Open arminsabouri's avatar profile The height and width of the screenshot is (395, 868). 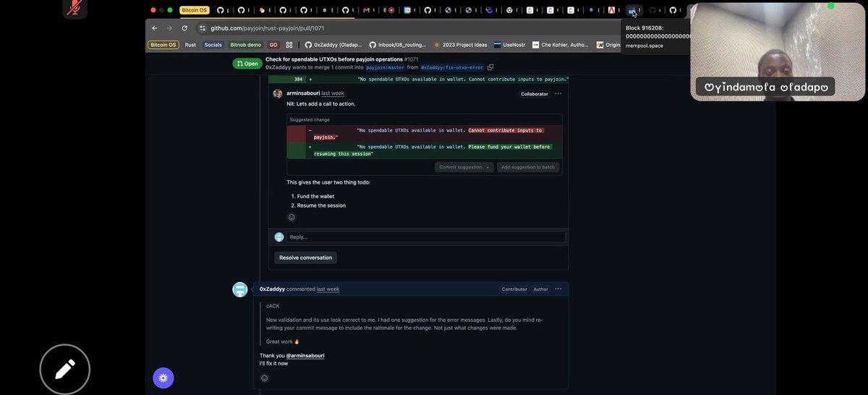(278, 93)
